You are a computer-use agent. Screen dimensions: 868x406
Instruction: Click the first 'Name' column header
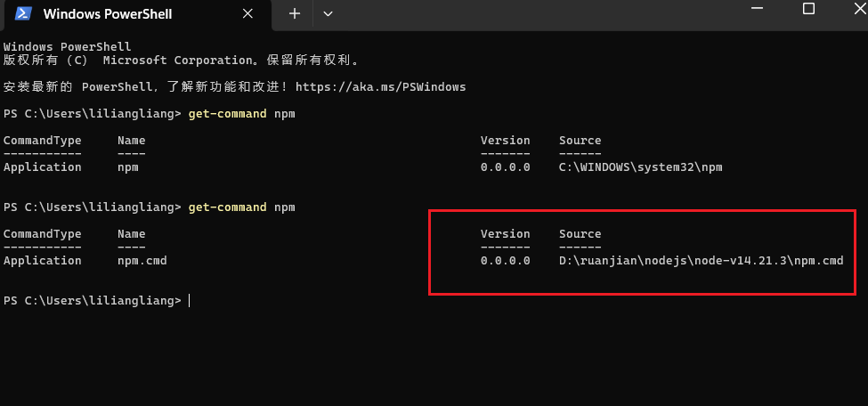(x=131, y=140)
